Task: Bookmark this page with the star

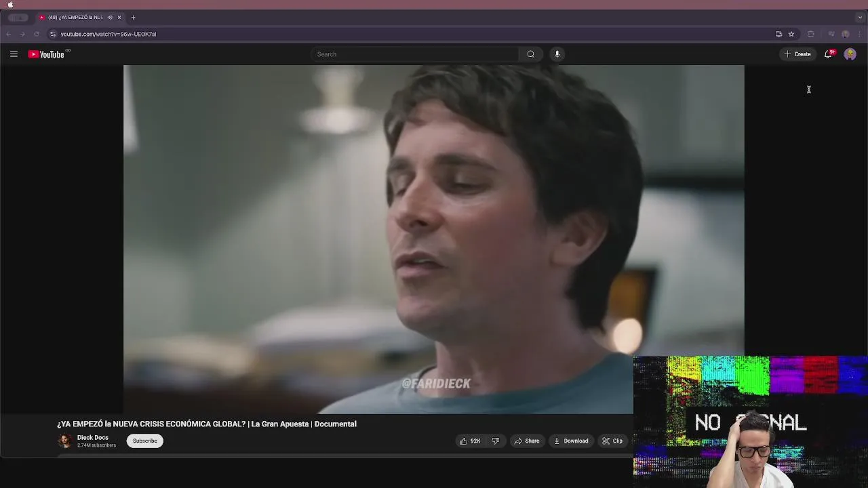Action: pos(791,34)
